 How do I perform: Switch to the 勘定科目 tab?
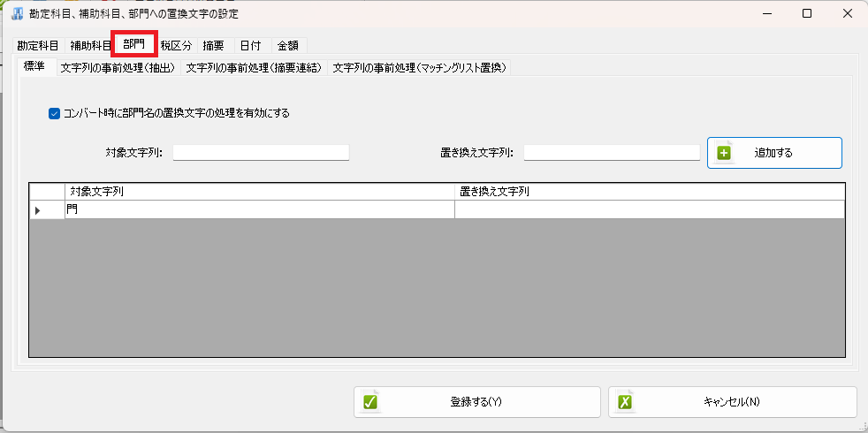37,46
